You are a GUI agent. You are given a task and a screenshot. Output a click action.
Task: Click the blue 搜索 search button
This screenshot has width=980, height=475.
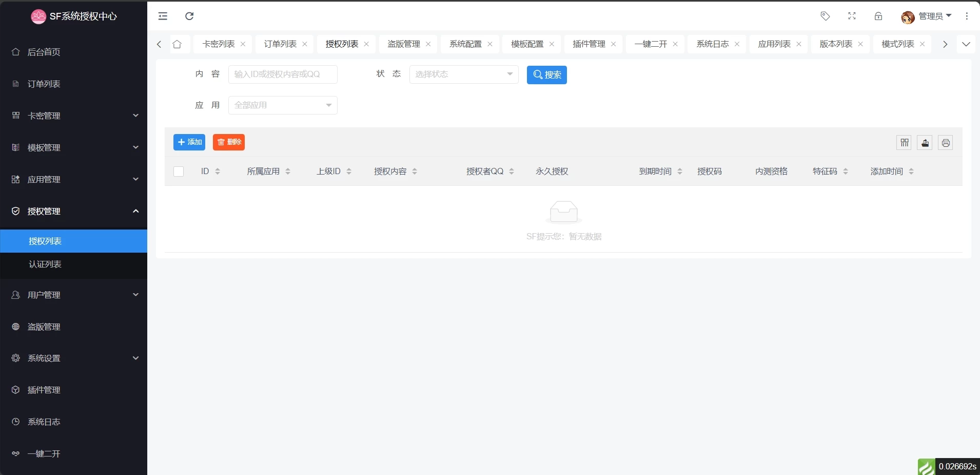pyautogui.click(x=546, y=75)
